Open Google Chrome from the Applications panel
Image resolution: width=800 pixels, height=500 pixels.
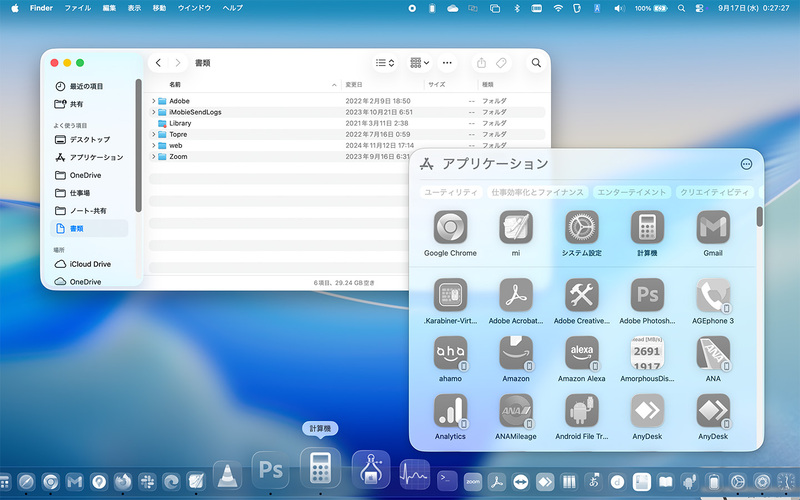pyautogui.click(x=450, y=227)
